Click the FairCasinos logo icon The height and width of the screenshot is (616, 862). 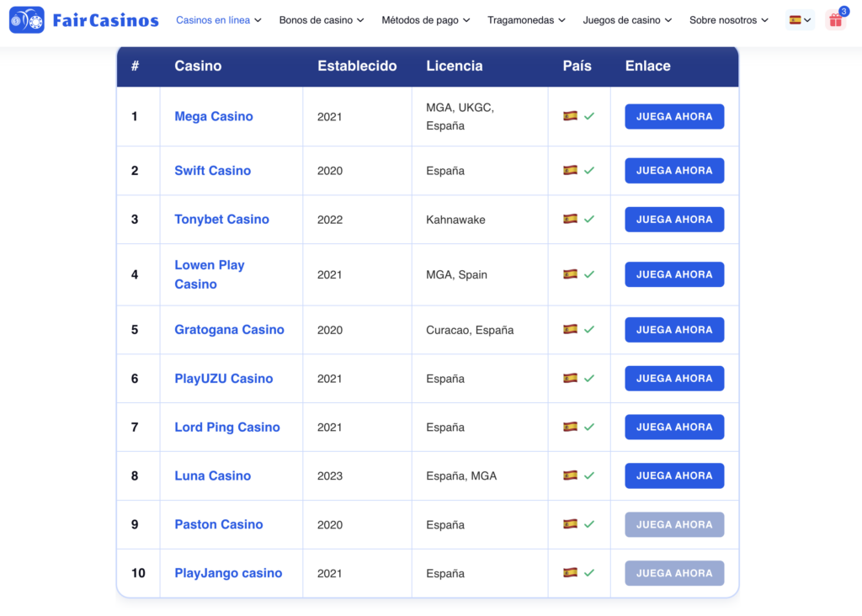coord(27,20)
